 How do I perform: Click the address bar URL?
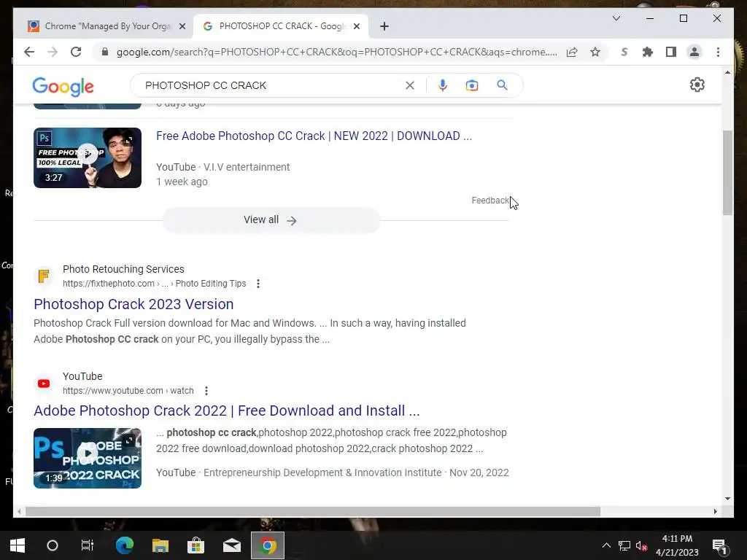(x=336, y=52)
